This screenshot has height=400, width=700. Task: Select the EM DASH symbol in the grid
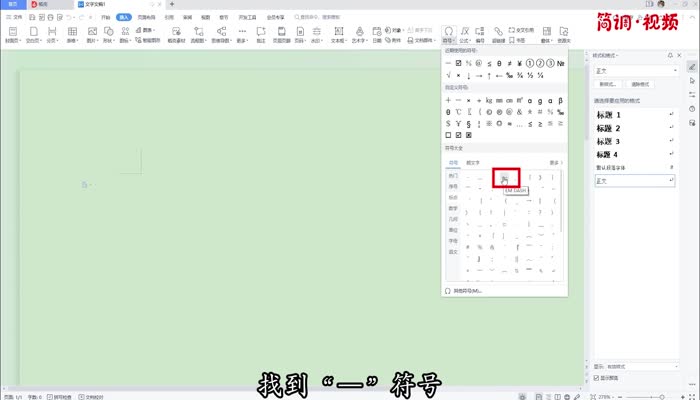(506, 177)
